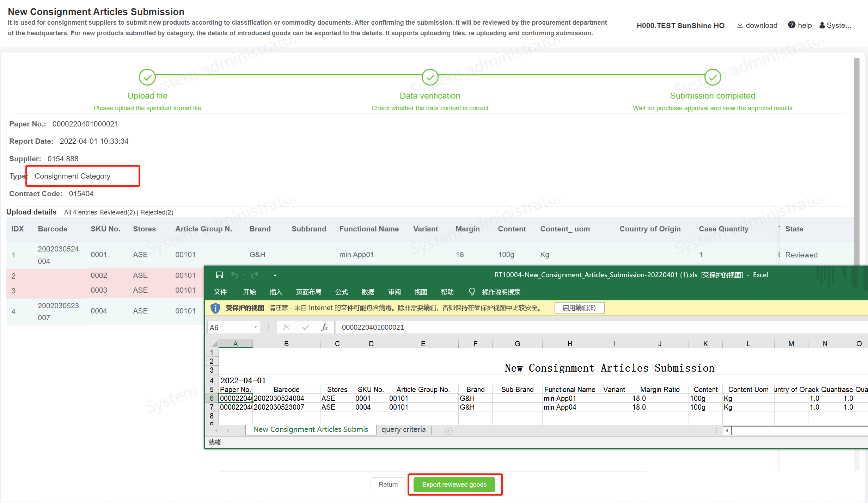The image size is (868, 503).
Task: Click the insert function fx icon
Action: click(x=324, y=327)
